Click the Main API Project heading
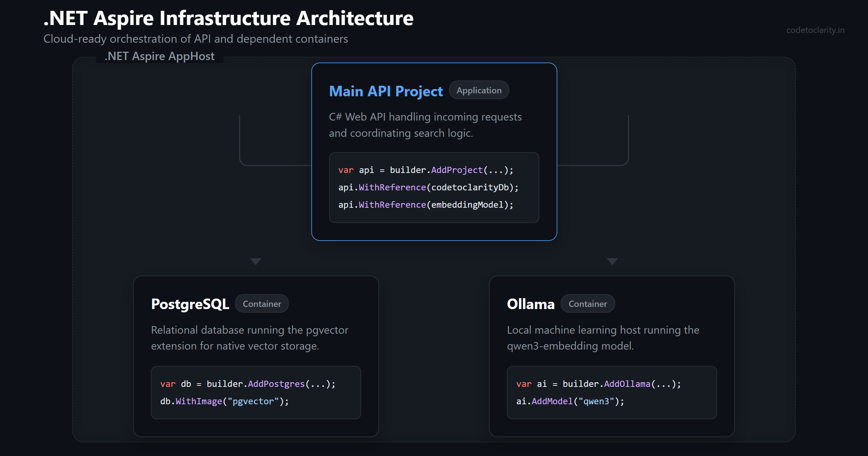This screenshot has height=456, width=868. (386, 91)
